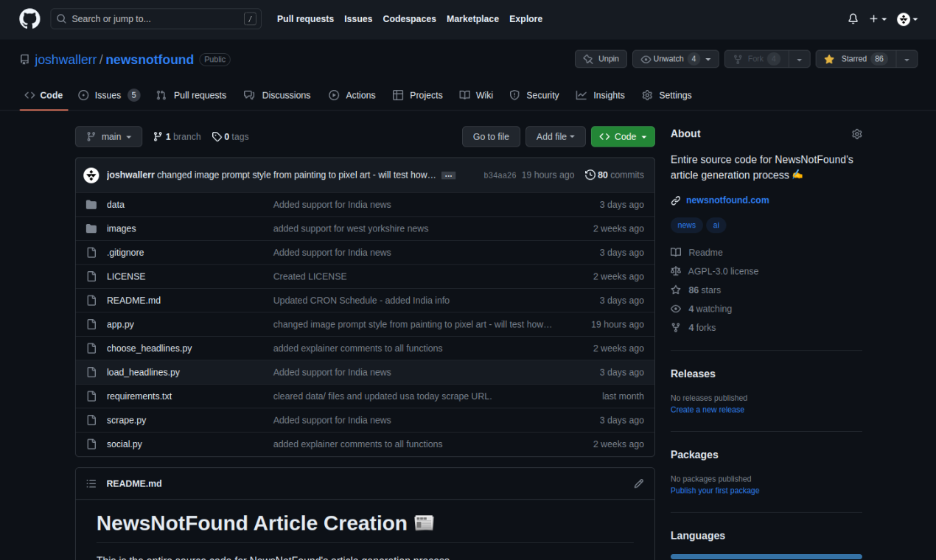This screenshot has height=560, width=936.
Task: Select the 'news' topic tag
Action: (x=686, y=225)
